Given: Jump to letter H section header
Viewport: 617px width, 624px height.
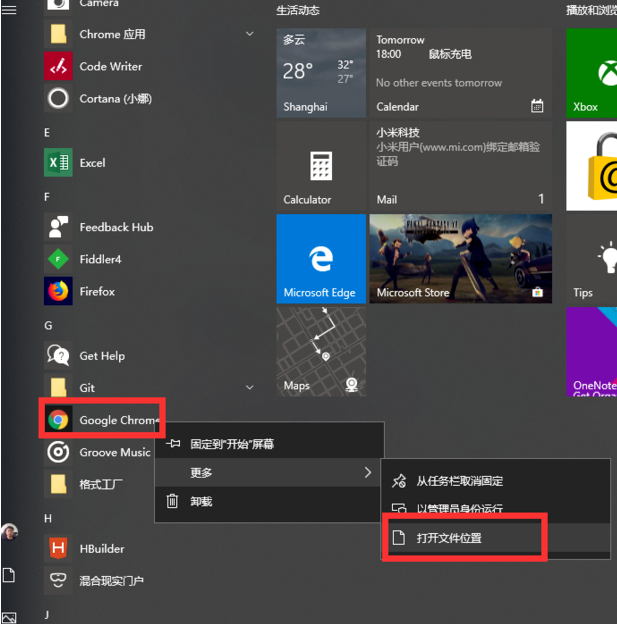Looking at the screenshot, I should point(48,519).
